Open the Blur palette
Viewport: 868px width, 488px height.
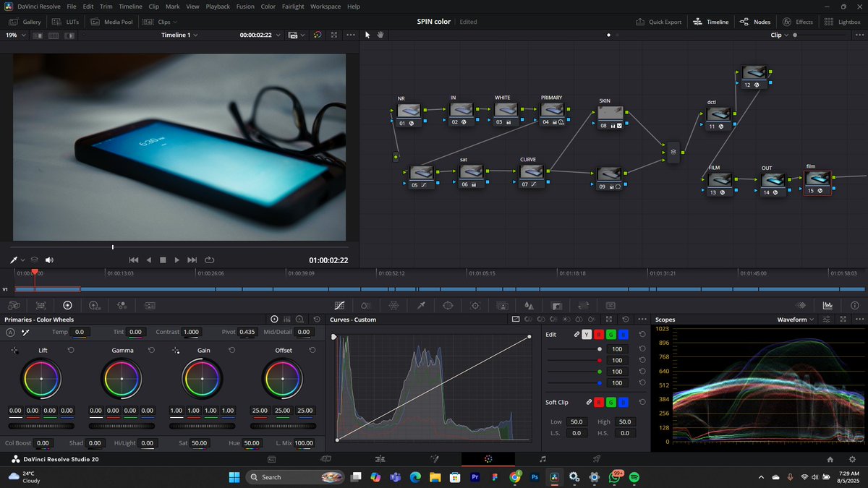[x=529, y=305]
